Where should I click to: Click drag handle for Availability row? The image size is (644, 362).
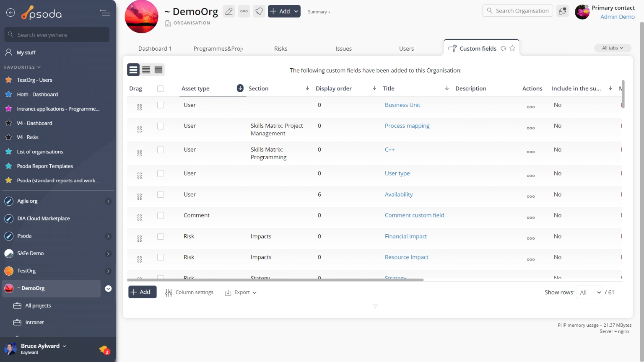(140, 197)
